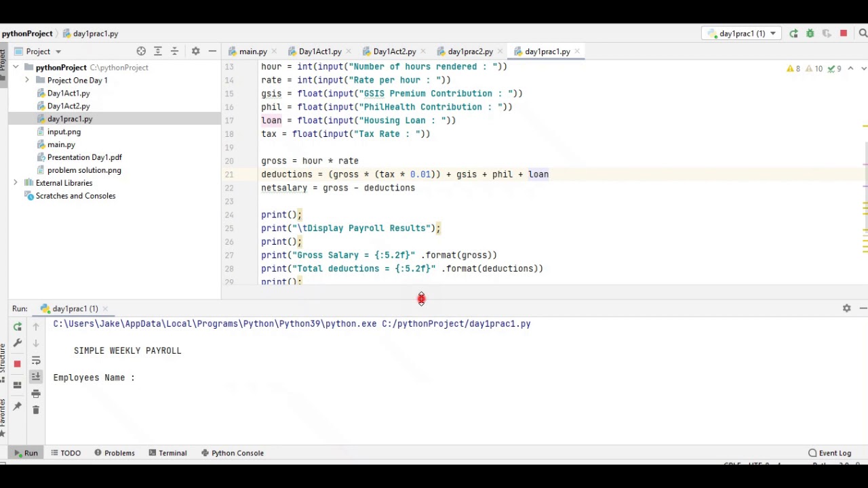Image resolution: width=868 pixels, height=488 pixels.
Task: Select problem solution.png file
Action: click(x=83, y=170)
